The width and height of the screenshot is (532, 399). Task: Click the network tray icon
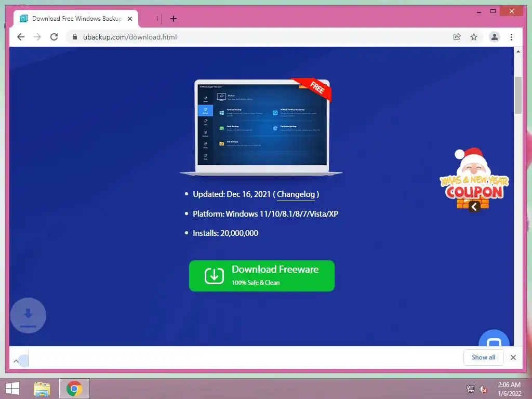[x=471, y=389]
